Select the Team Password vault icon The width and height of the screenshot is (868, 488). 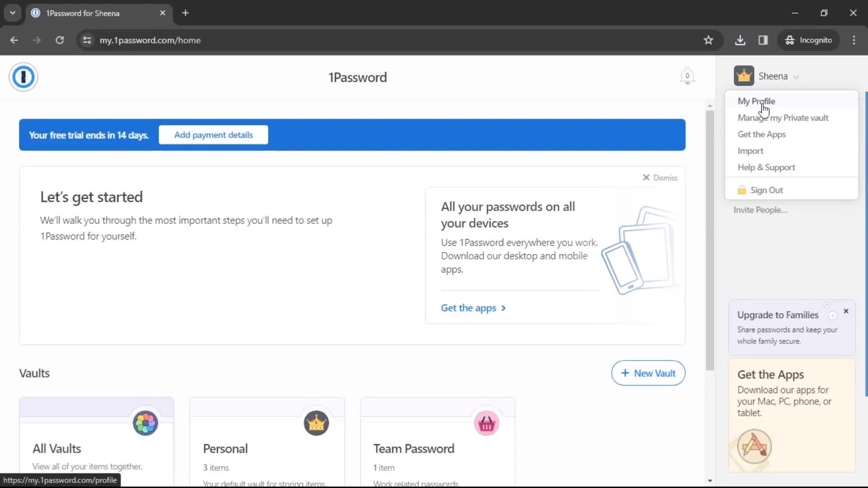pyautogui.click(x=486, y=422)
